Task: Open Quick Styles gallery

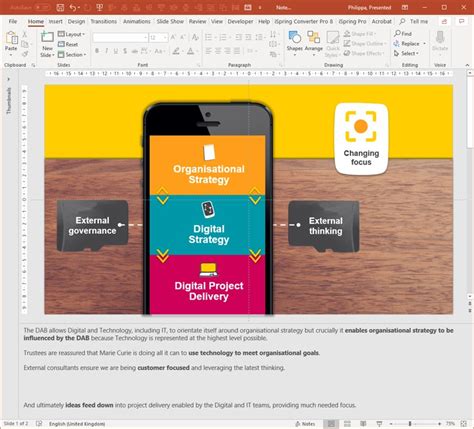Action: coord(332,43)
